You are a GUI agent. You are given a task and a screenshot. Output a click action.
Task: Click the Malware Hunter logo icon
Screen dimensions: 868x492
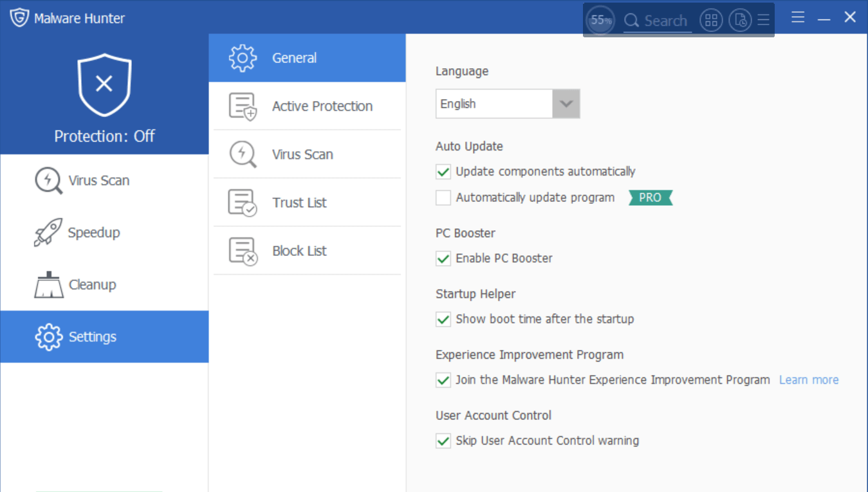[19, 18]
